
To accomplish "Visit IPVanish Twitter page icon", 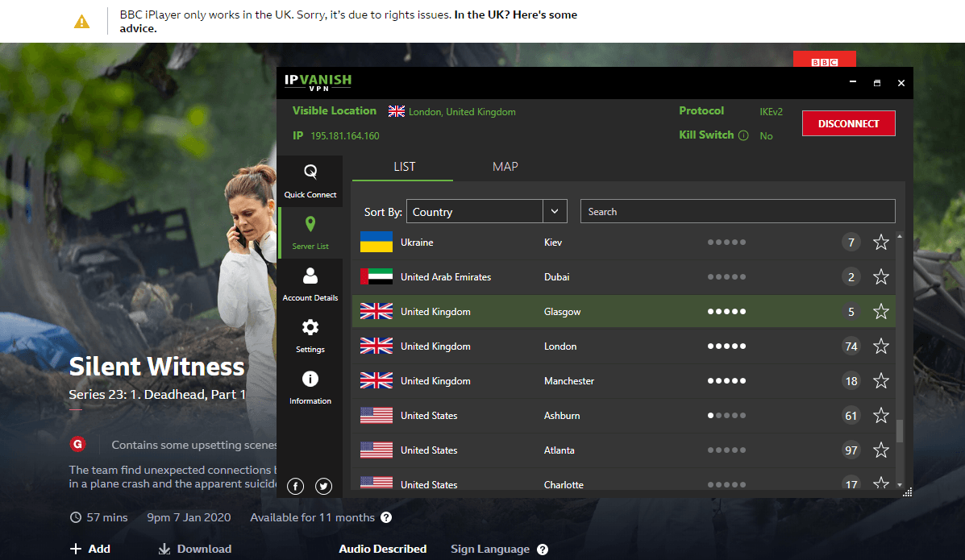I will point(324,486).
